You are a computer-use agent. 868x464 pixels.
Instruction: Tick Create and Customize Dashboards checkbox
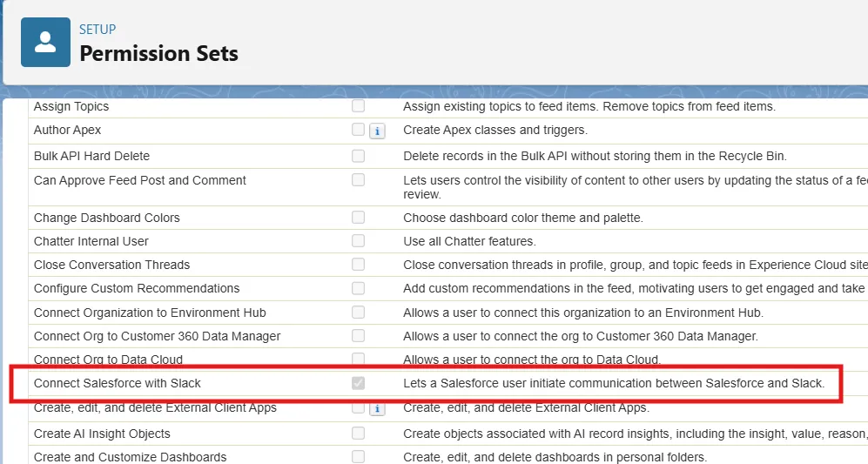point(358,457)
